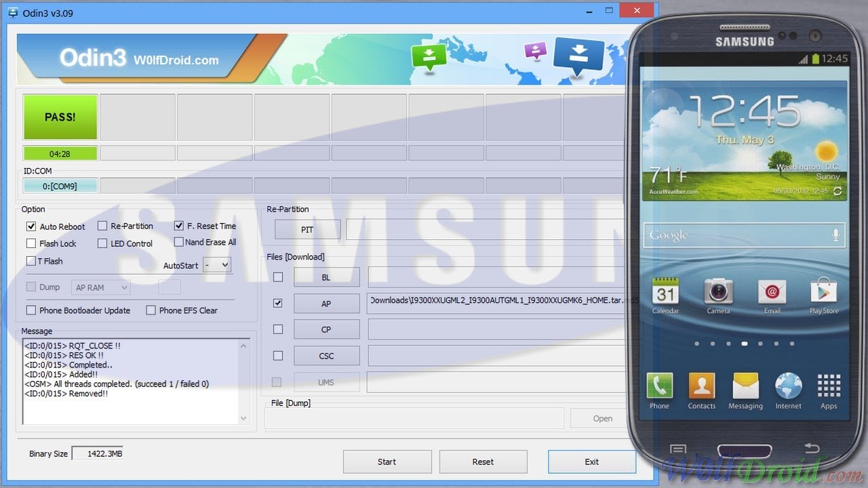The height and width of the screenshot is (488, 868).
Task: Tap the Google search microphone icon
Action: [835, 235]
